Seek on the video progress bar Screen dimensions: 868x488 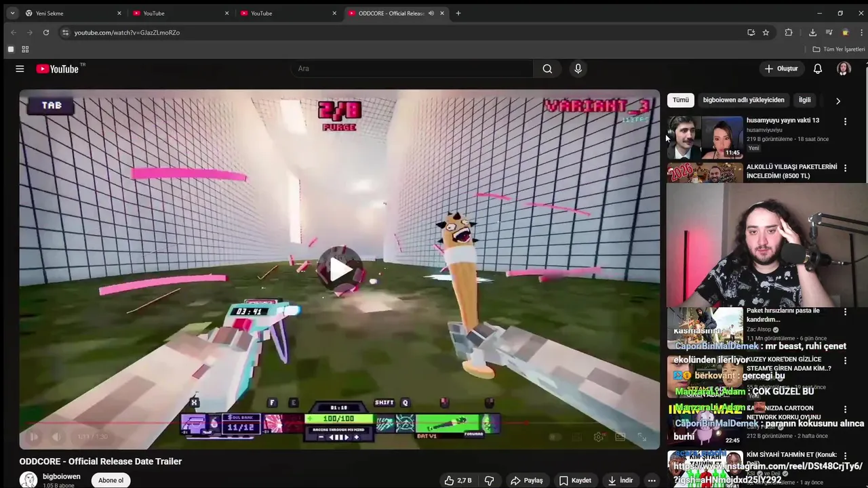pos(339,424)
